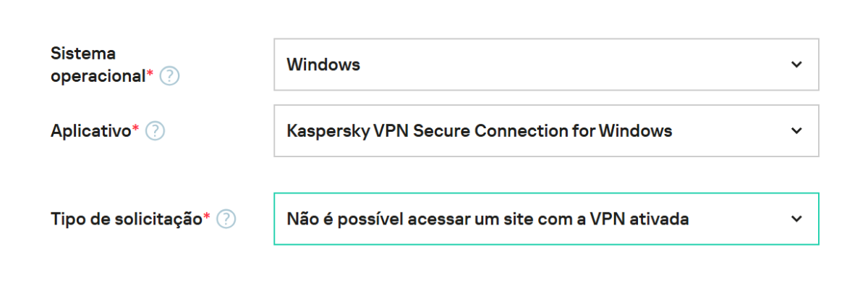This screenshot has height=284, width=868.
Task: Click 'Kaspersky VPN Secure Connection for Windows' text
Action: 480,131
